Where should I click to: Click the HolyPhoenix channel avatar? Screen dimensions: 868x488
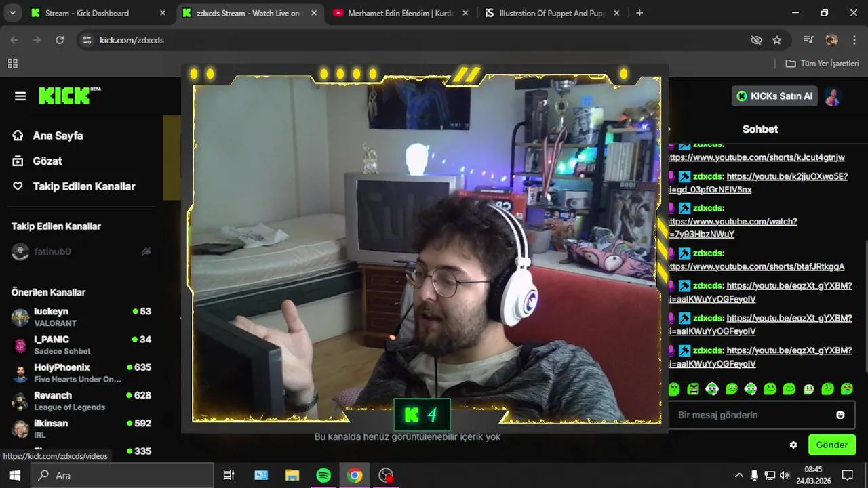[x=20, y=373]
